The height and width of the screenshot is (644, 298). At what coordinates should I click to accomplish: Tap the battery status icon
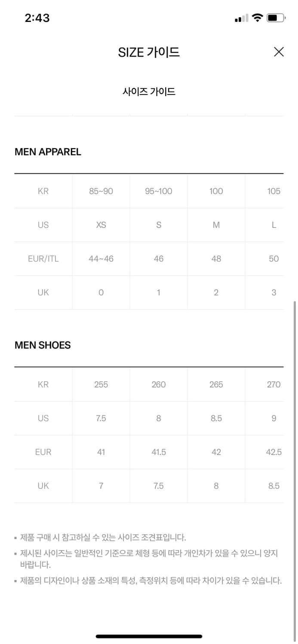(275, 18)
